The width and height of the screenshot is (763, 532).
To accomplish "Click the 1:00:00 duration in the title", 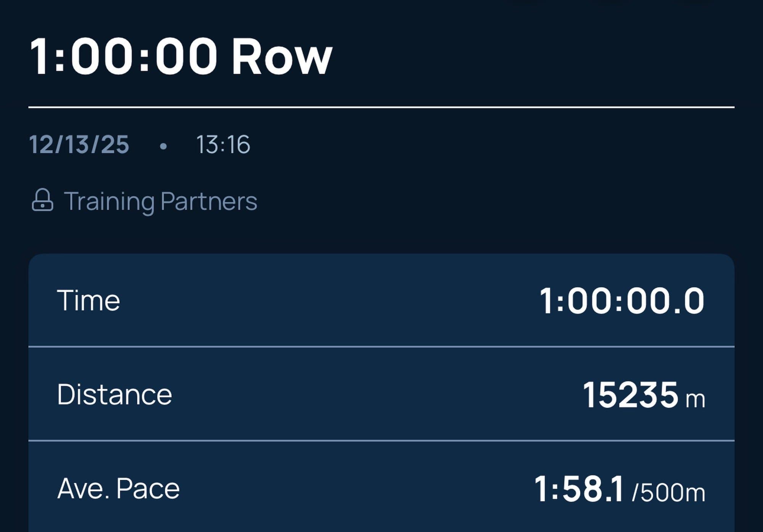I will coord(123,57).
